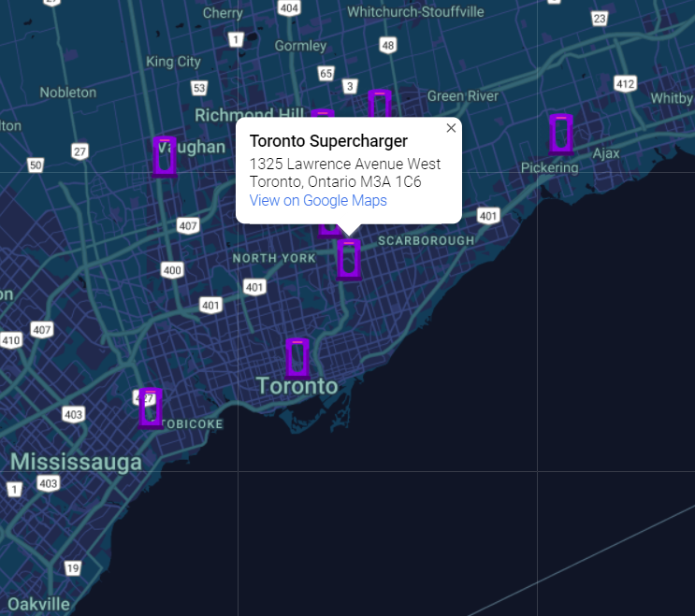Screen dimensions: 695x616
Task: Click the Scarborough district label
Action: (426, 240)
